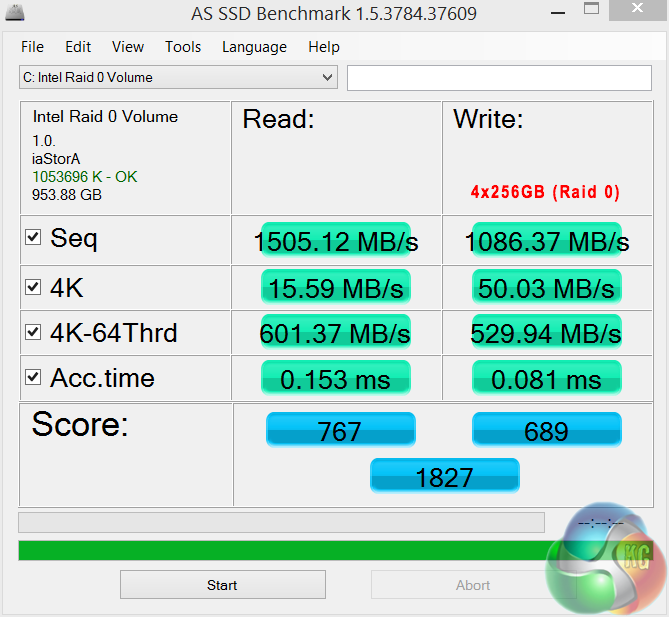
Task: Click Seq write result 1086.37 MB/s
Action: pyautogui.click(x=547, y=241)
